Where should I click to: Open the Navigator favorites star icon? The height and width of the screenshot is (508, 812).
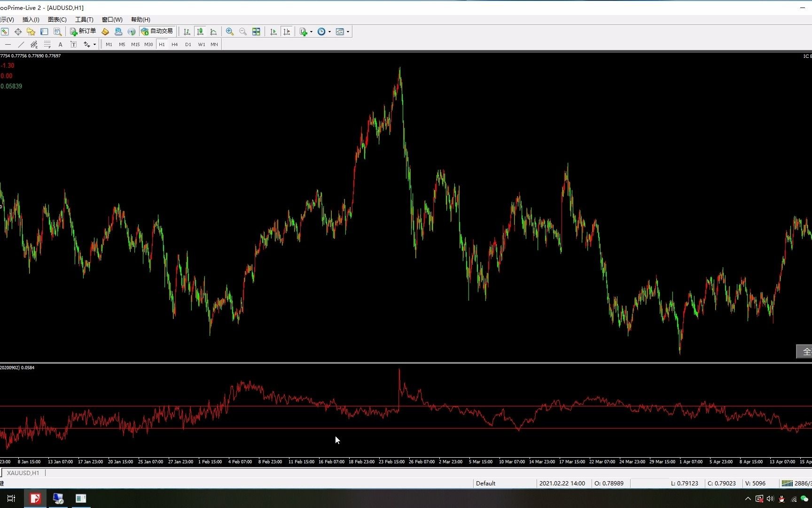coord(31,32)
